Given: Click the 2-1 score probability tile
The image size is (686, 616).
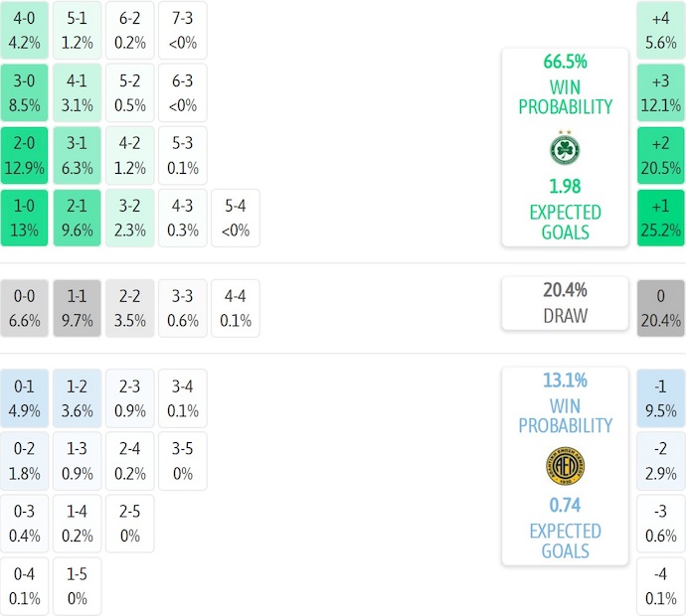Looking at the screenshot, I should (x=78, y=219).
